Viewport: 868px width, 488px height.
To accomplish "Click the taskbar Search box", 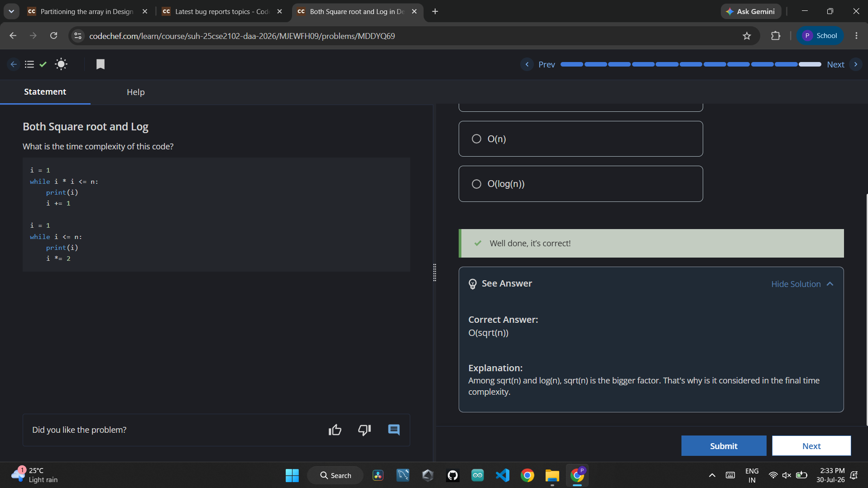I will [x=335, y=475].
